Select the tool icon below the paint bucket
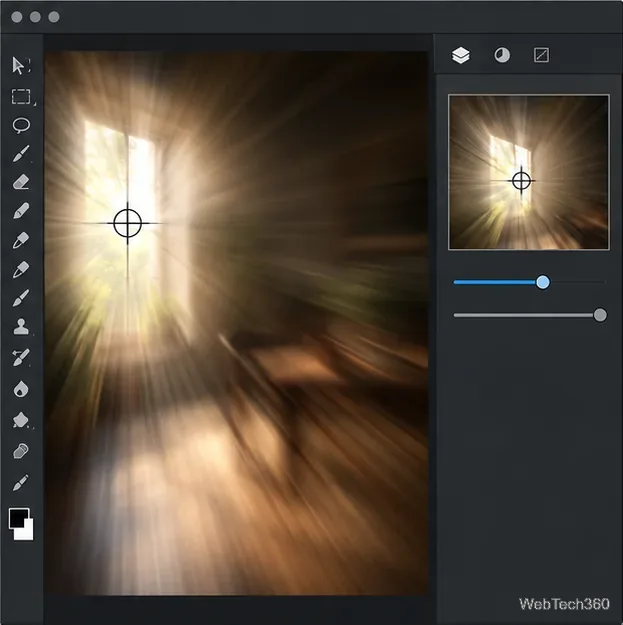Screen dimensions: 623x625 pyautogui.click(x=21, y=451)
